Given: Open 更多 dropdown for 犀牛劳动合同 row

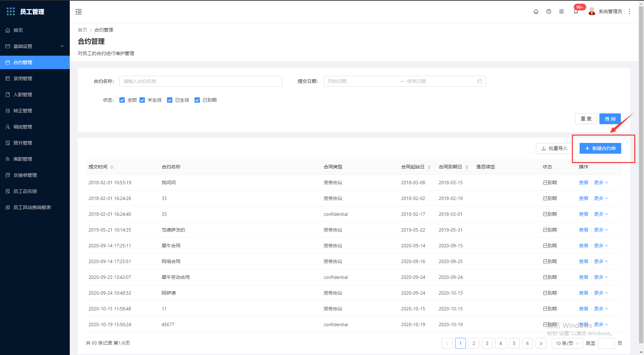Looking at the screenshot, I should point(601,277).
